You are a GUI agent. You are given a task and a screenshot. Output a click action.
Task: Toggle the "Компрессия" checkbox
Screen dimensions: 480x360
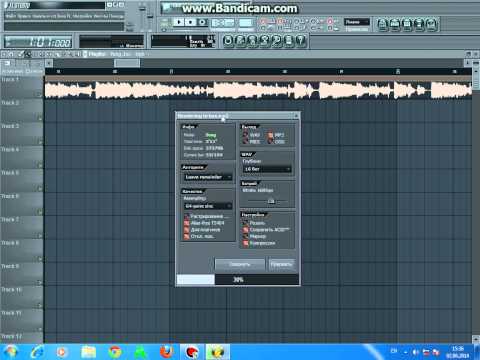click(246, 243)
